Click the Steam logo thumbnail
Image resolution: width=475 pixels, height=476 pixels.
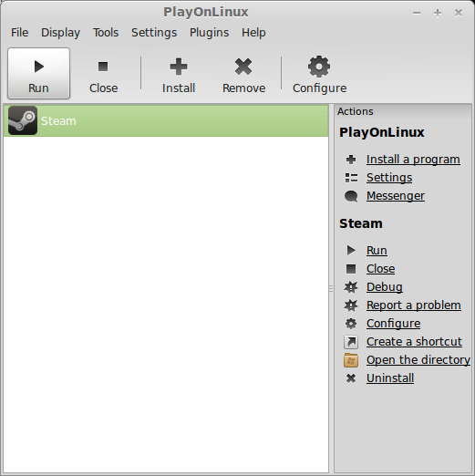[23, 120]
